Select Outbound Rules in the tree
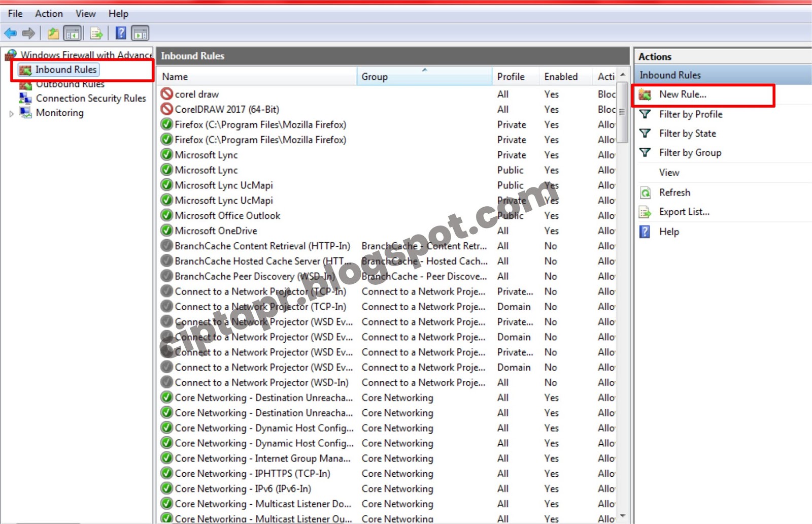 point(70,84)
